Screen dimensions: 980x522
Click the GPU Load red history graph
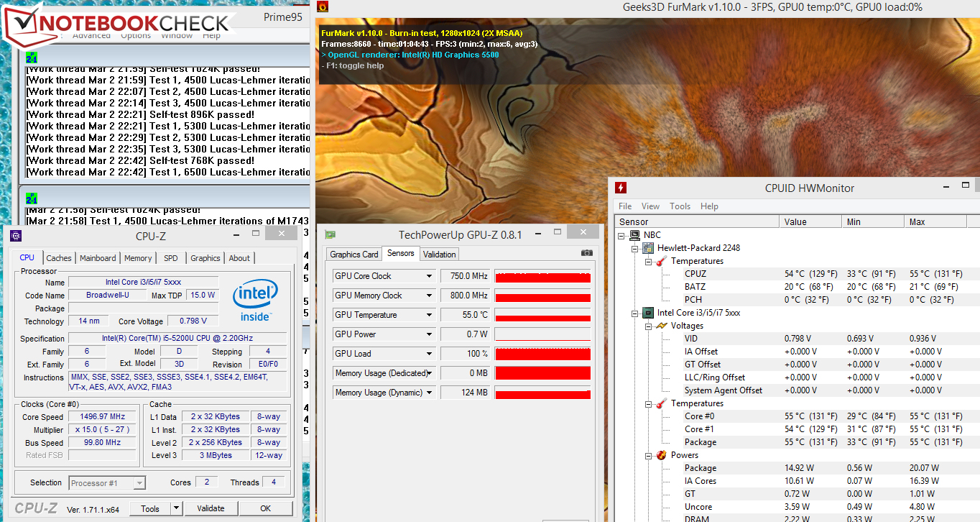(542, 354)
